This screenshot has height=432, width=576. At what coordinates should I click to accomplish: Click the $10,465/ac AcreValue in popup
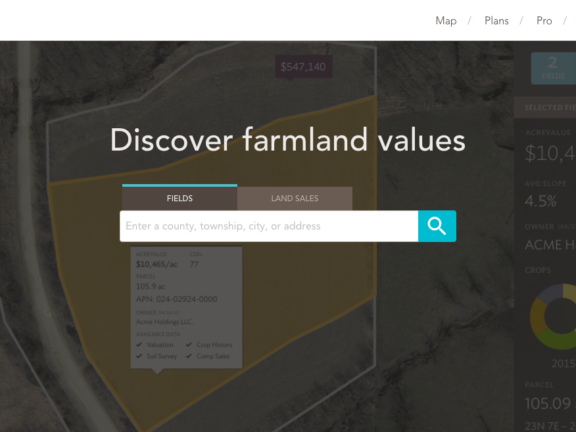156,264
